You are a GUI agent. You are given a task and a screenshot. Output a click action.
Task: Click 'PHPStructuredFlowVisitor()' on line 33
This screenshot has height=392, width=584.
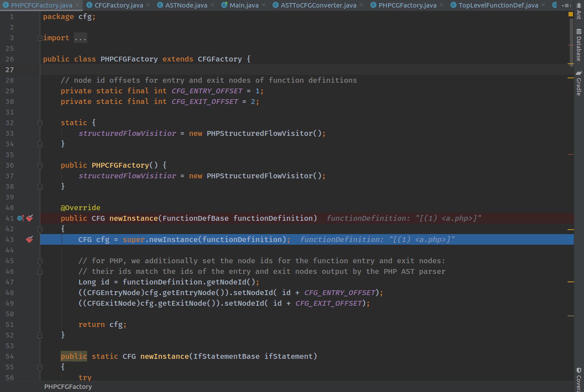[264, 133]
